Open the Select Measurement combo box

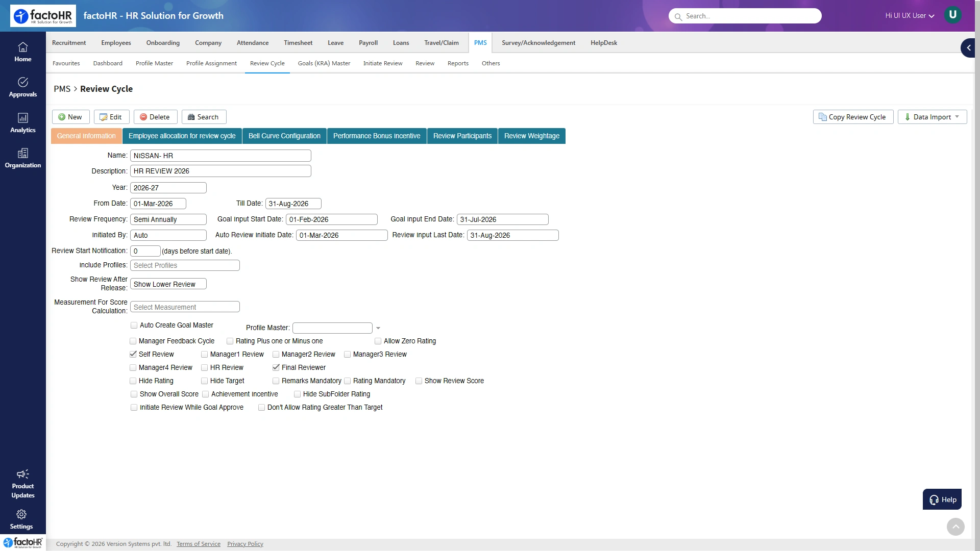(x=185, y=307)
